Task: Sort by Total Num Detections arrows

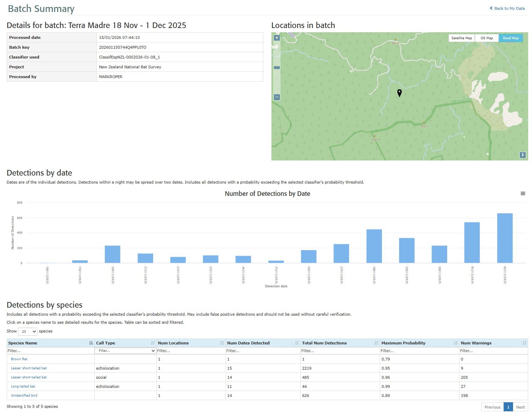Action: click(x=376, y=343)
